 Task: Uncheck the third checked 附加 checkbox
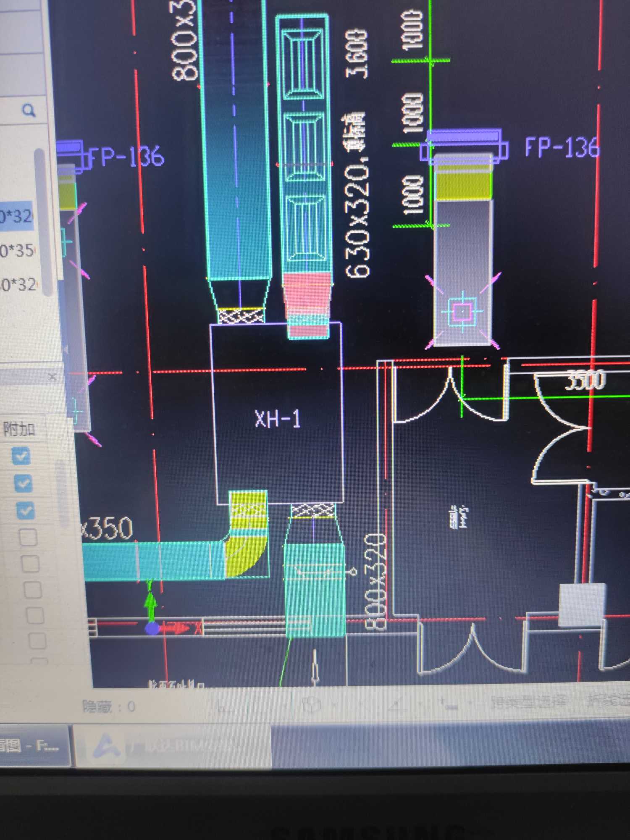pyautogui.click(x=26, y=511)
